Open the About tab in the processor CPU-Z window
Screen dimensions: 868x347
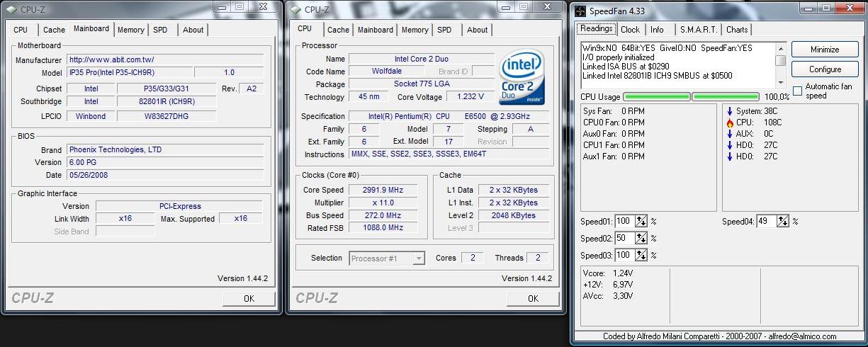477,30
